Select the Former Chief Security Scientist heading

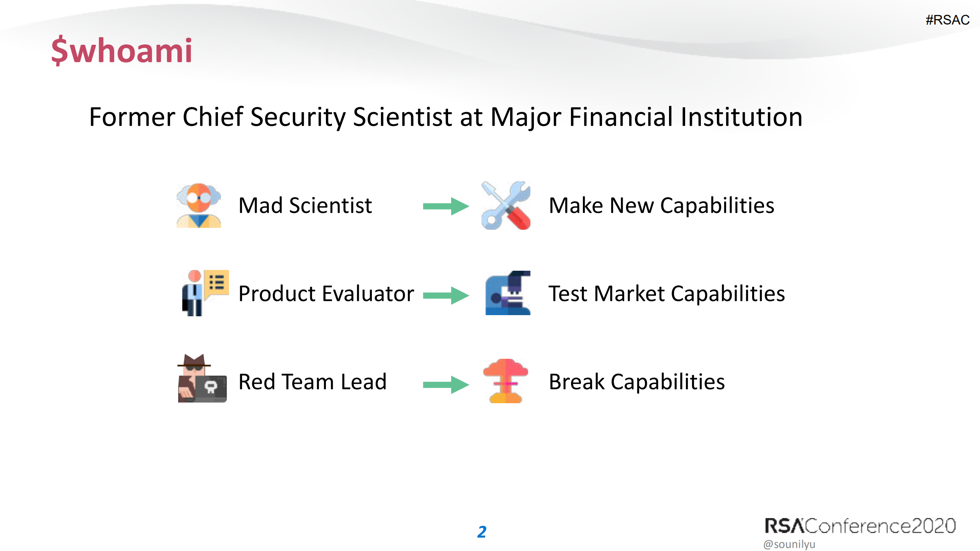[x=445, y=117]
